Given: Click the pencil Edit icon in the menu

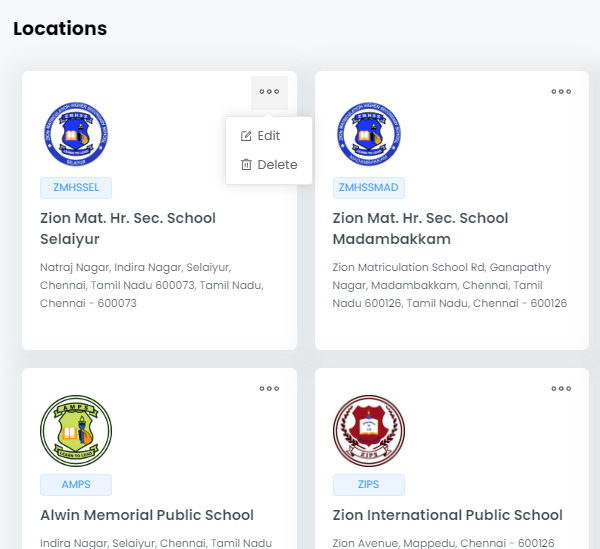Looking at the screenshot, I should (x=247, y=136).
